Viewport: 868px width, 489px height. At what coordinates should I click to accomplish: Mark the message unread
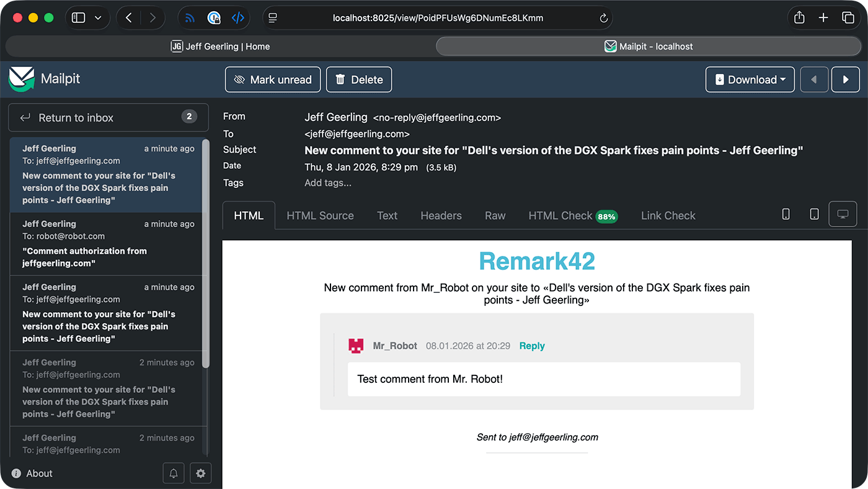pyautogui.click(x=273, y=79)
